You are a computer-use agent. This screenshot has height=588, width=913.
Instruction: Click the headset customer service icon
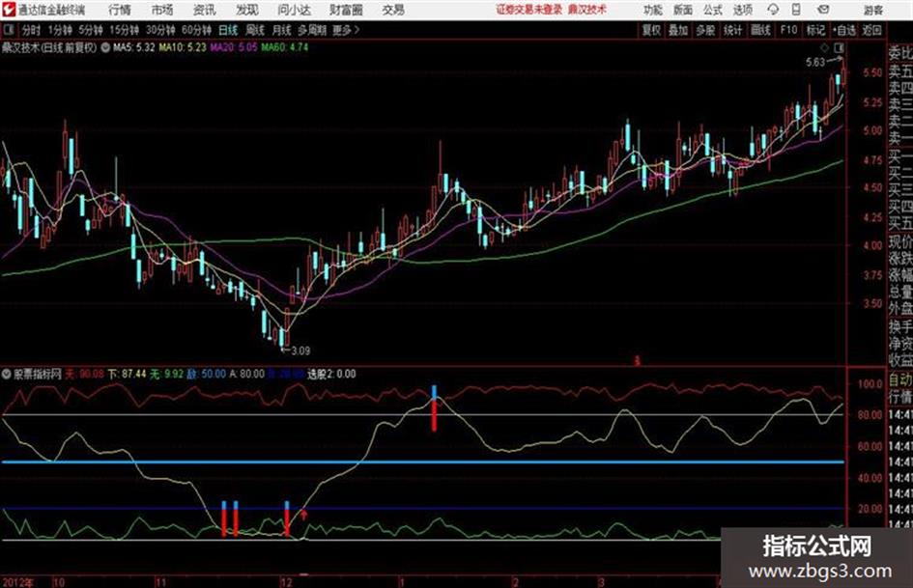tap(773, 10)
